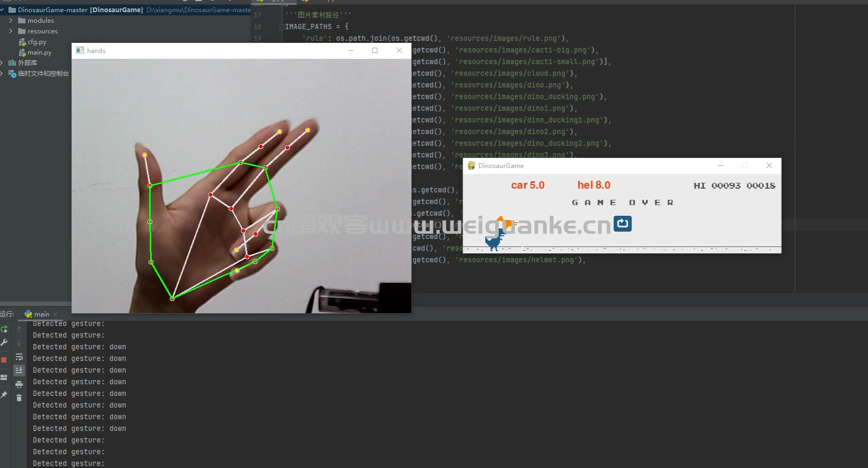Click 'resources/images/cloud.png' string in editor
The image size is (868, 468).
pyautogui.click(x=510, y=73)
